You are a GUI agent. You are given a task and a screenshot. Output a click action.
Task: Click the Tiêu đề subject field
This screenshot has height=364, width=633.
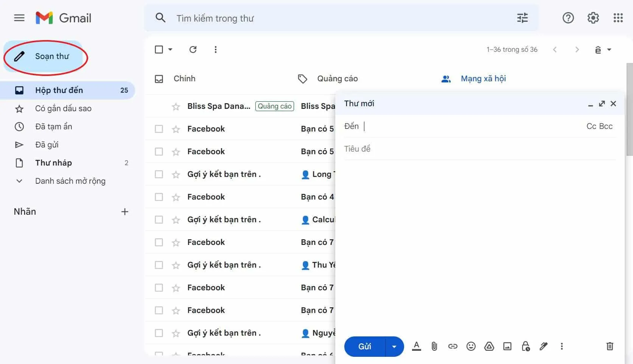click(x=480, y=149)
